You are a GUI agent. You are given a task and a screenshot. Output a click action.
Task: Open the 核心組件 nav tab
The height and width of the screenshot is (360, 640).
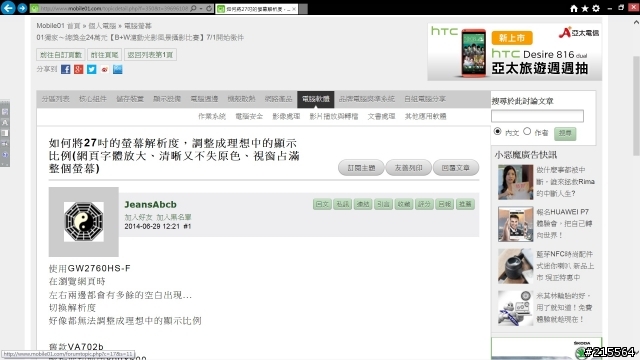93,99
